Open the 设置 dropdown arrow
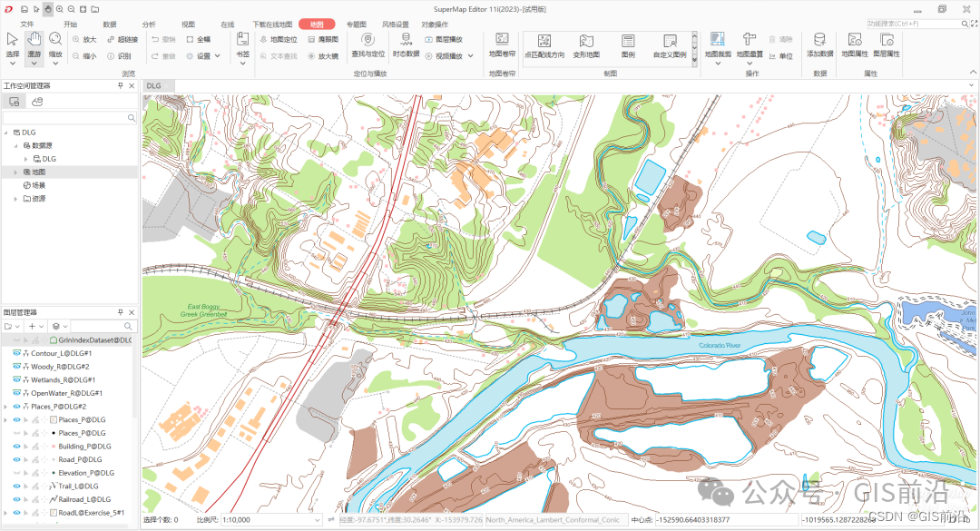 click(218, 56)
